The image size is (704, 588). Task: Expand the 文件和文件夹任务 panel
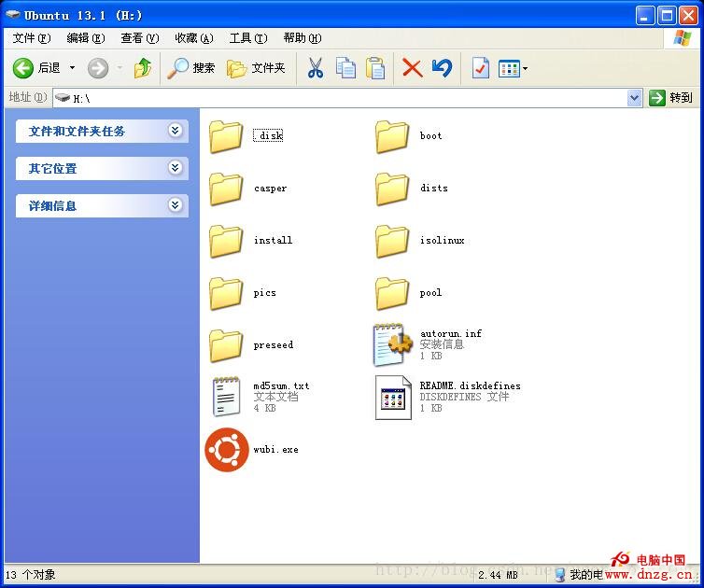click(x=102, y=131)
